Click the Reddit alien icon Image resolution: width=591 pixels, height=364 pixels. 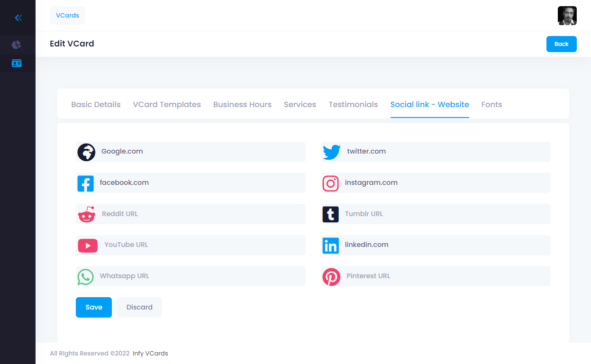[87, 214]
